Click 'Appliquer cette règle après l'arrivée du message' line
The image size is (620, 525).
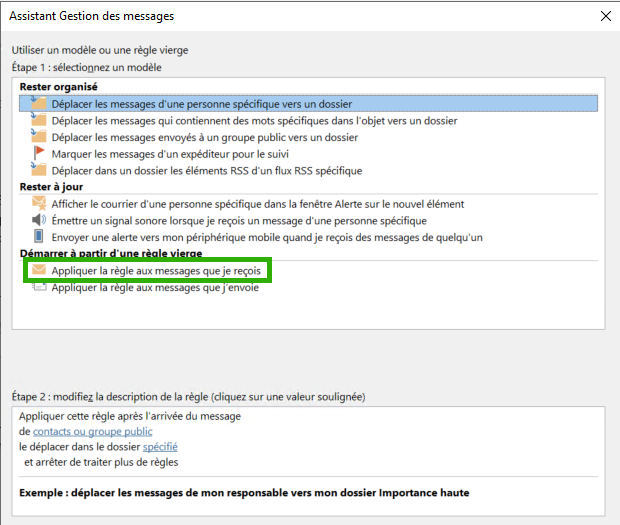130,416
